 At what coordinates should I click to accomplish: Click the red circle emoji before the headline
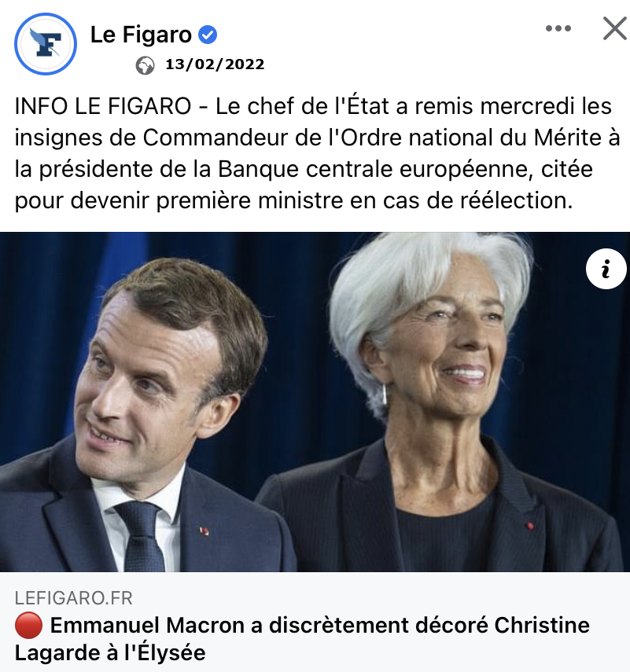coord(29,626)
